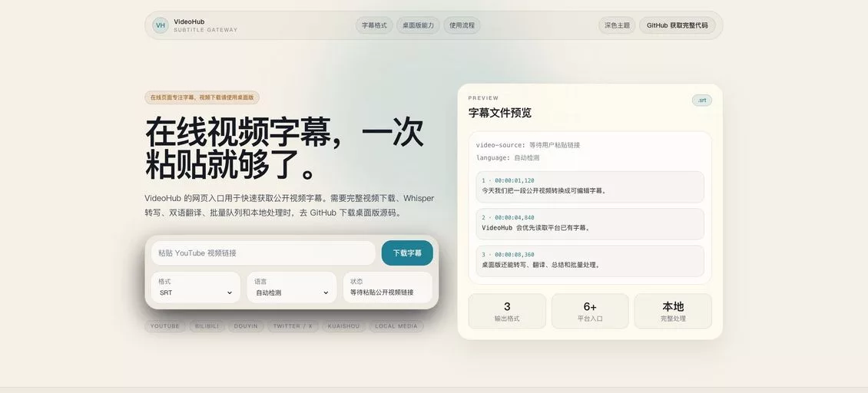Click GitHub 获取完整代码 button
868x393 pixels.
coord(677,25)
